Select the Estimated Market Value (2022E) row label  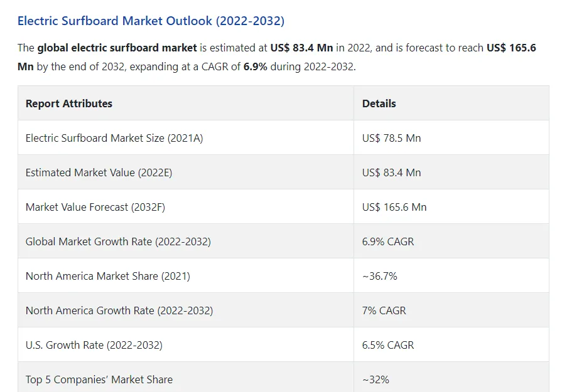pyautogui.click(x=99, y=172)
